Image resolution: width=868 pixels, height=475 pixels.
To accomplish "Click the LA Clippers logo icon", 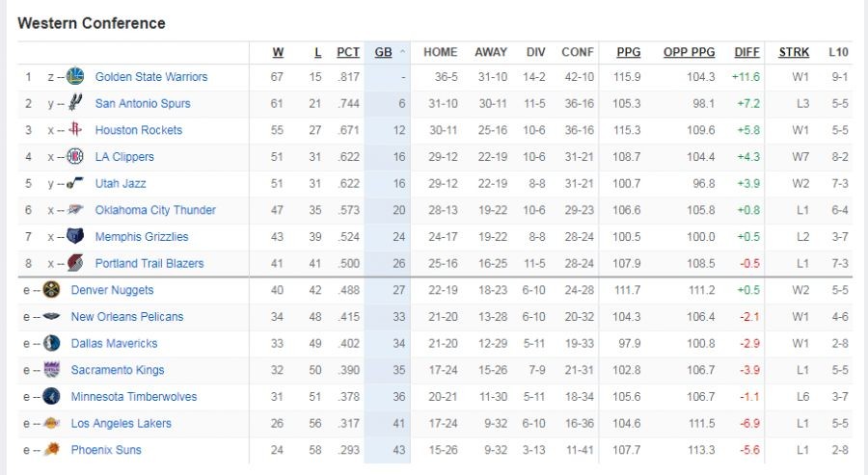I will (75, 157).
